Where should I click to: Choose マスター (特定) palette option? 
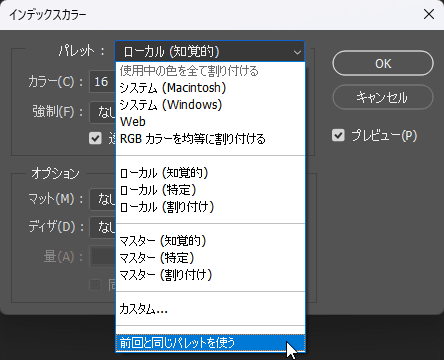tap(210, 258)
